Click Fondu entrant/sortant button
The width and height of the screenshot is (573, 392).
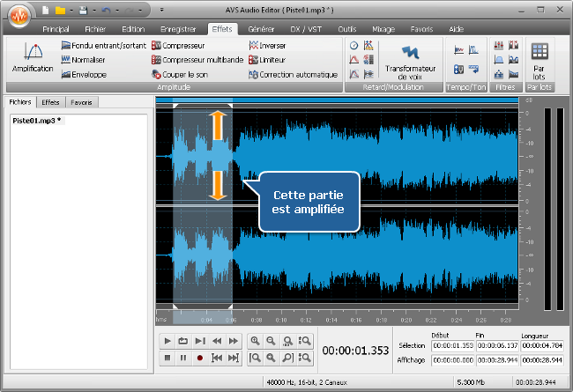click(103, 45)
